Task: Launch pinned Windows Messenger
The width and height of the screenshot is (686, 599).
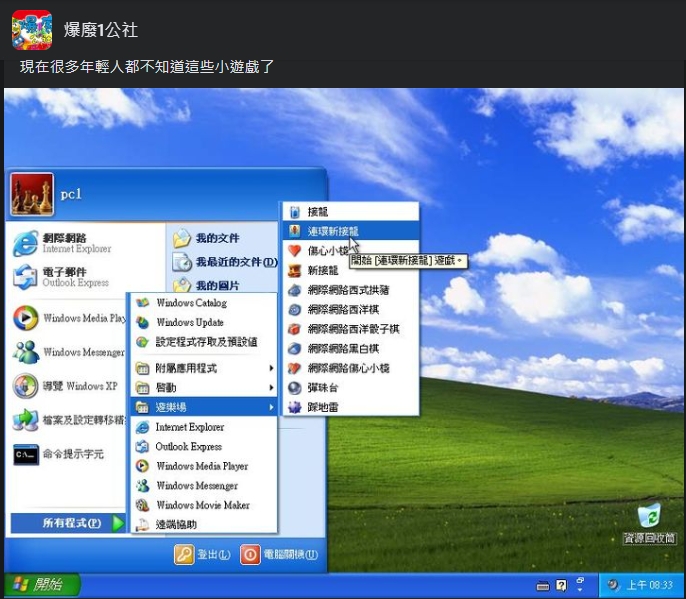Action: [x=68, y=352]
